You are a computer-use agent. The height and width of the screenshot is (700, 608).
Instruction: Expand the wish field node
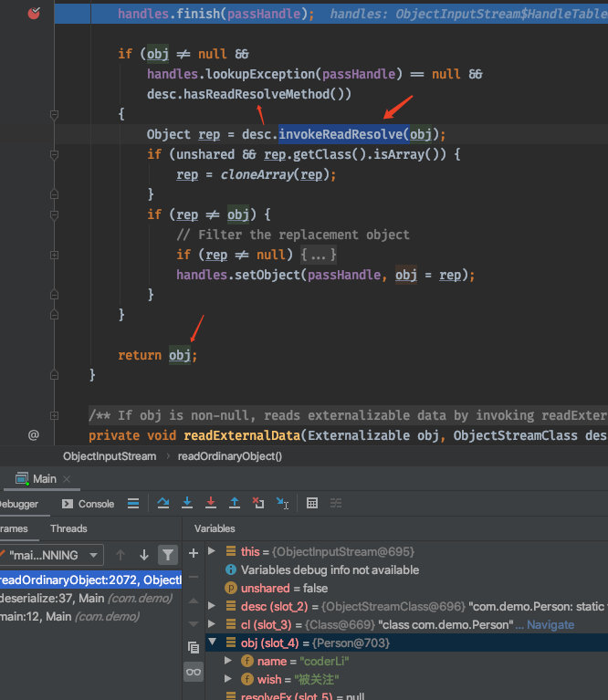[228, 679]
